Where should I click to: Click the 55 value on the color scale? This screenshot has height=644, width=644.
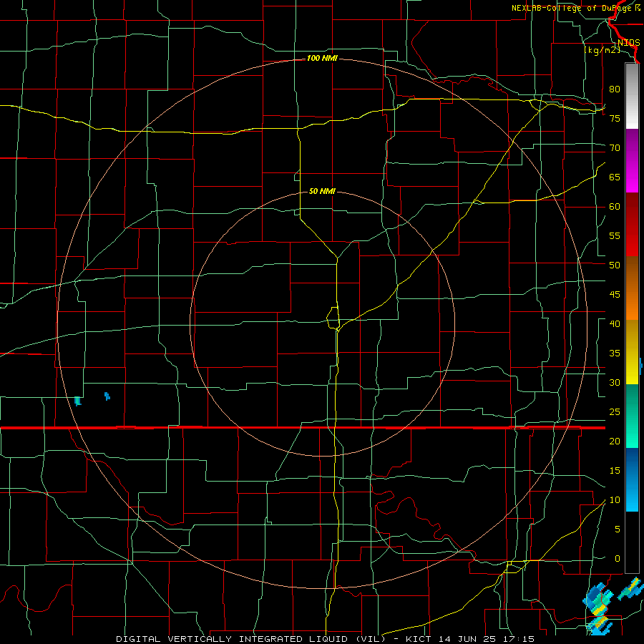[615, 235]
